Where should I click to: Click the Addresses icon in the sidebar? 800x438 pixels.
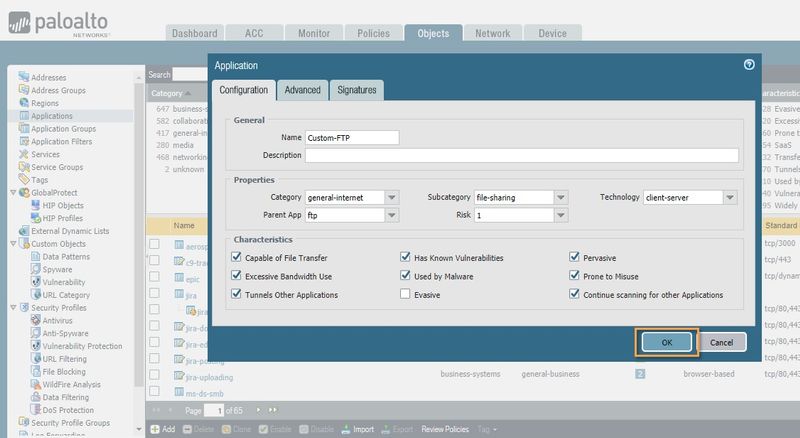[x=23, y=77]
